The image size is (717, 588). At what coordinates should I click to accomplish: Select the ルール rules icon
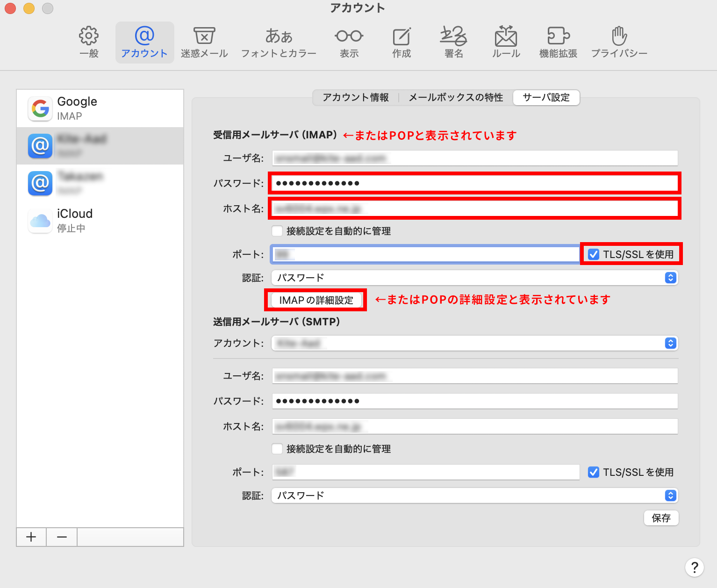tap(506, 42)
